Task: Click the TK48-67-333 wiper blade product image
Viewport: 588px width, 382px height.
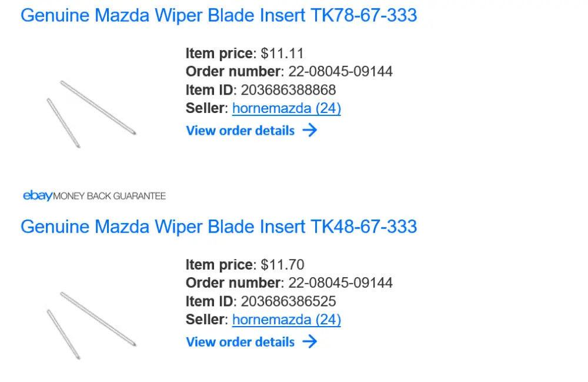Action: point(91,325)
